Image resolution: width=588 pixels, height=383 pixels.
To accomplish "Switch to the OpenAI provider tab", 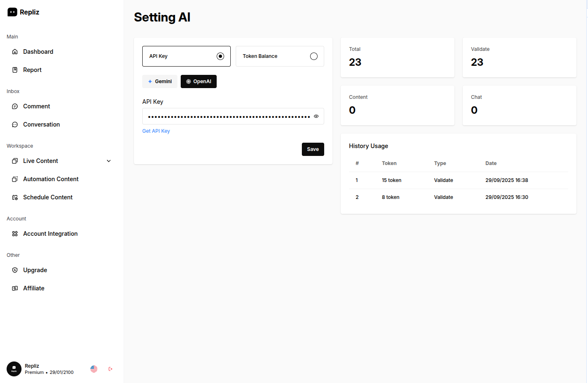I will tap(198, 81).
